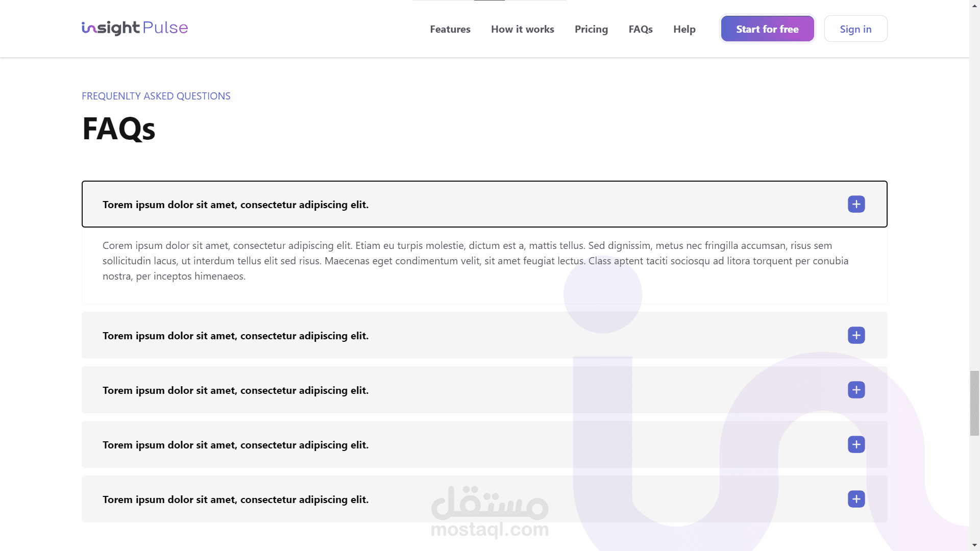This screenshot has width=980, height=551.
Task: Click the plus icon on second FAQ
Action: pos(856,335)
